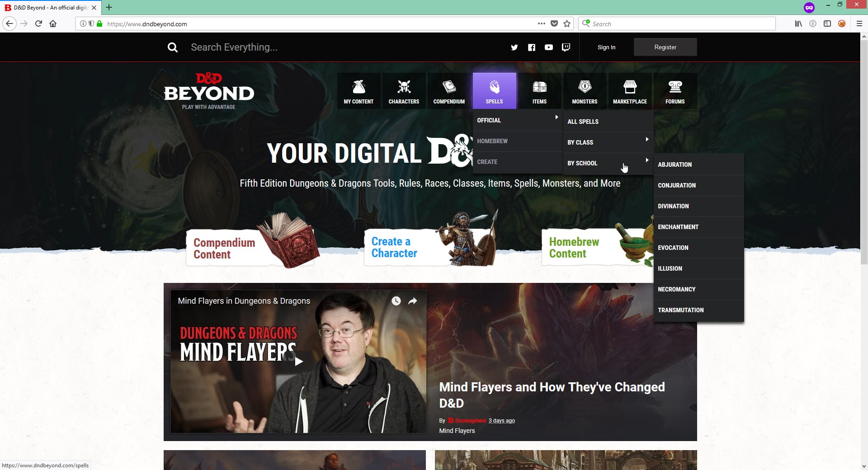Screen dimensions: 868x470
Task: Click the Register button
Action: [x=665, y=47]
